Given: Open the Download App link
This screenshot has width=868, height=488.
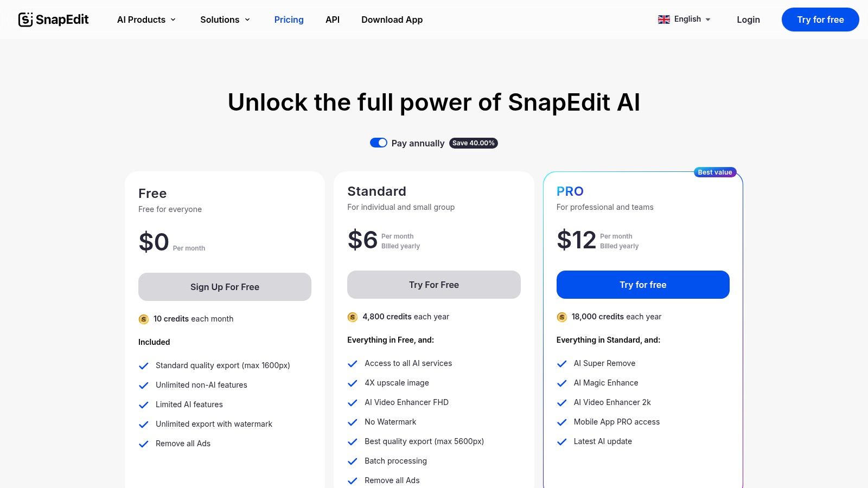Looking at the screenshot, I should (x=392, y=20).
